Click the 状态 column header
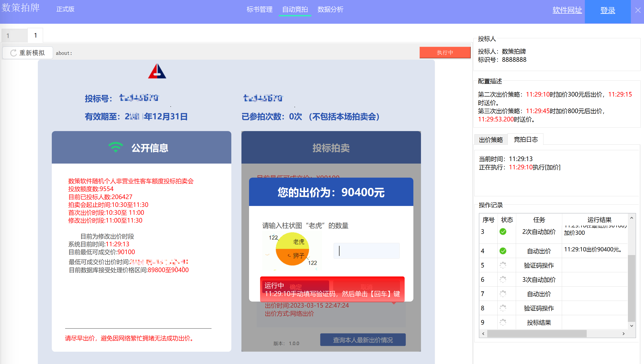This screenshot has height=364, width=644. point(507,220)
